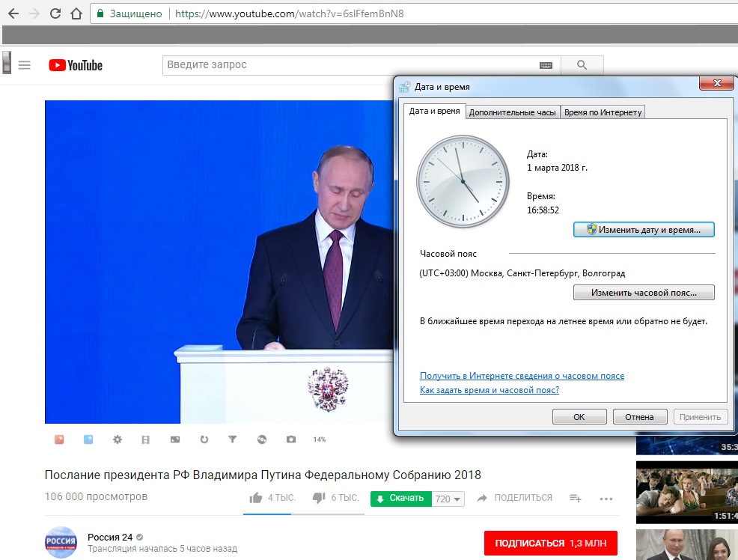This screenshot has height=560, width=738.
Task: Reload the page in the browser
Action: (x=55, y=13)
